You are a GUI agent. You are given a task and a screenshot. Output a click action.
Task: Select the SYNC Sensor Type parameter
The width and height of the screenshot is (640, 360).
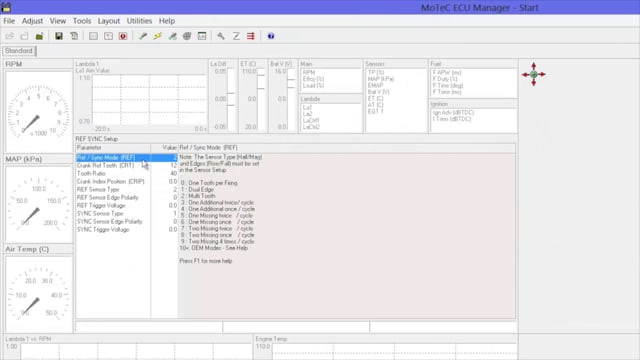[100, 213]
